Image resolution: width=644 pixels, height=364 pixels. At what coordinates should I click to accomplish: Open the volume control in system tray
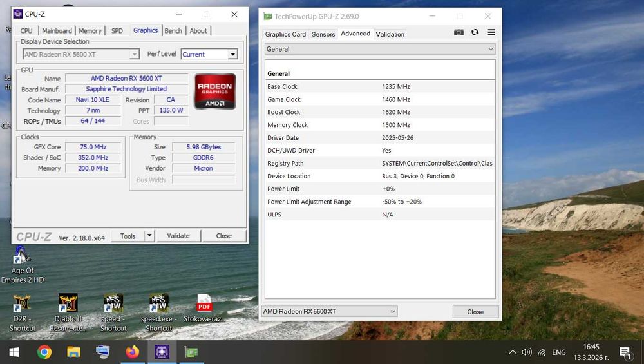527,352
